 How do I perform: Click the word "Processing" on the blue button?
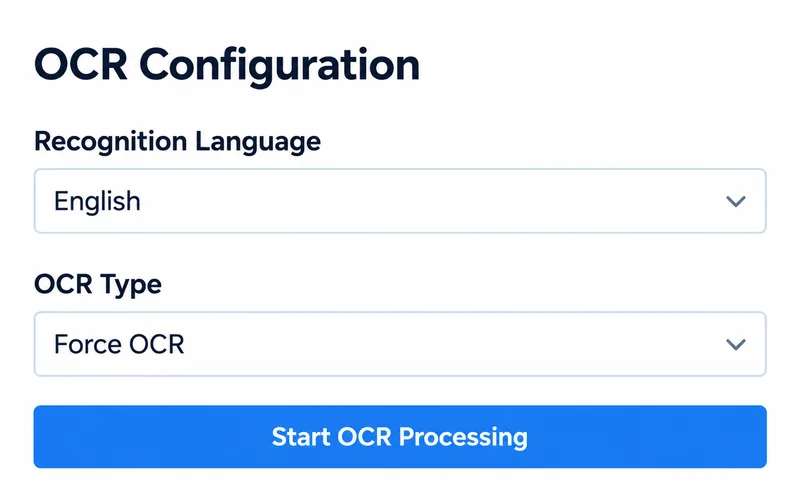463,438
